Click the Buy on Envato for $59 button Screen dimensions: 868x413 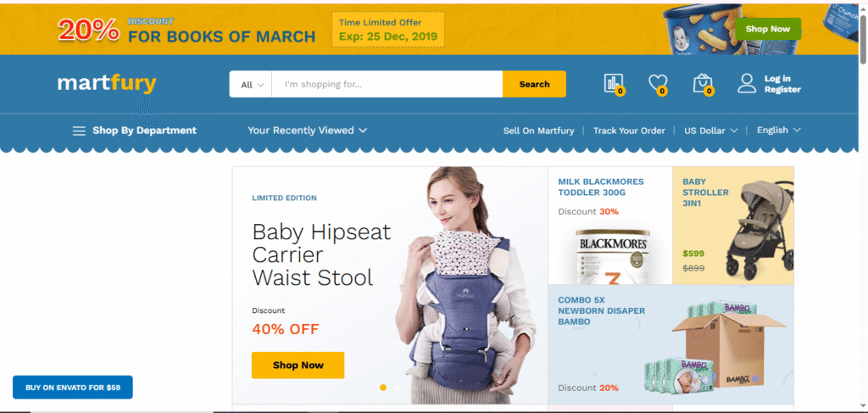pyautogui.click(x=73, y=388)
